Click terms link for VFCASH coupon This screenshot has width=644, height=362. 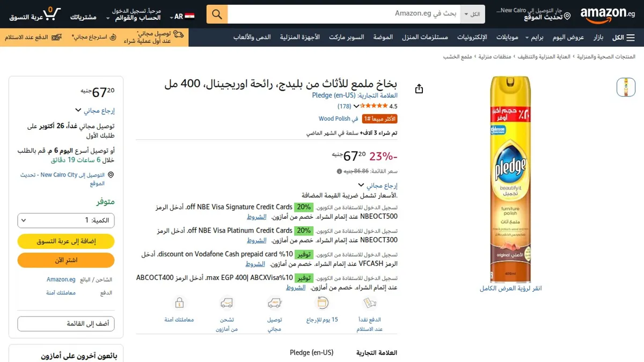click(255, 264)
